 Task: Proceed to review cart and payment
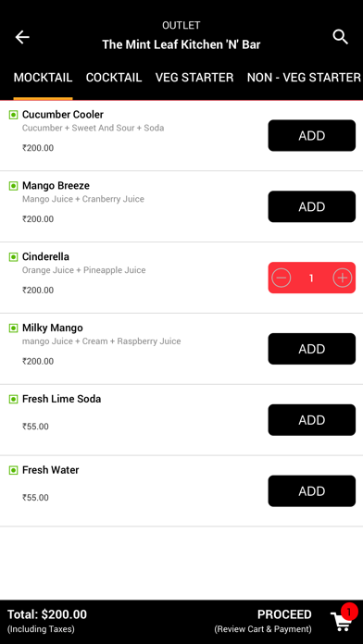(263, 621)
